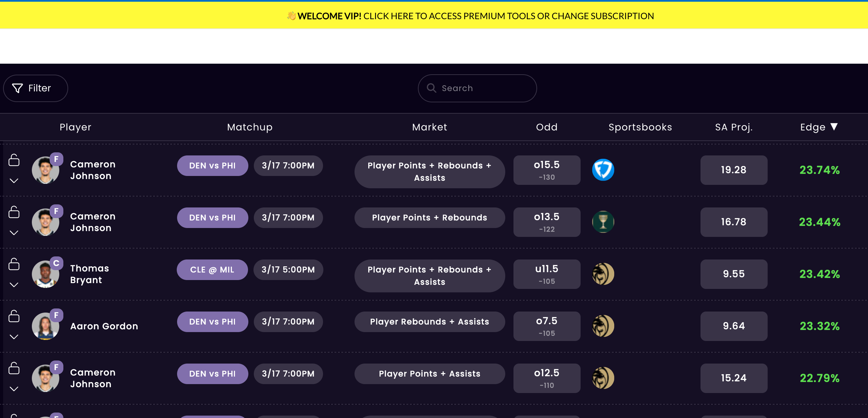Click the BetMGM icon beside o12.5 odds

point(603,378)
